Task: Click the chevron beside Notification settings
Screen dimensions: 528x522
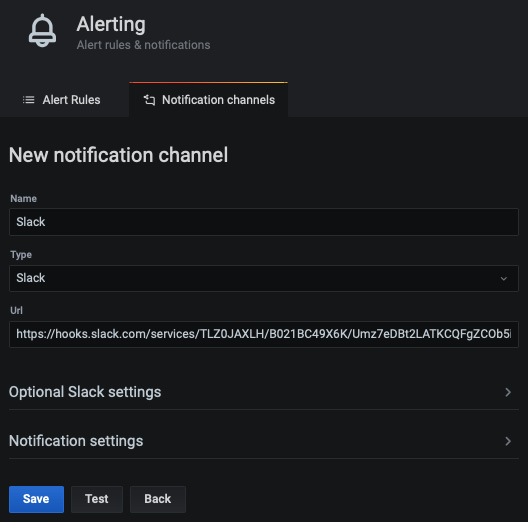Action: pyautogui.click(x=508, y=441)
